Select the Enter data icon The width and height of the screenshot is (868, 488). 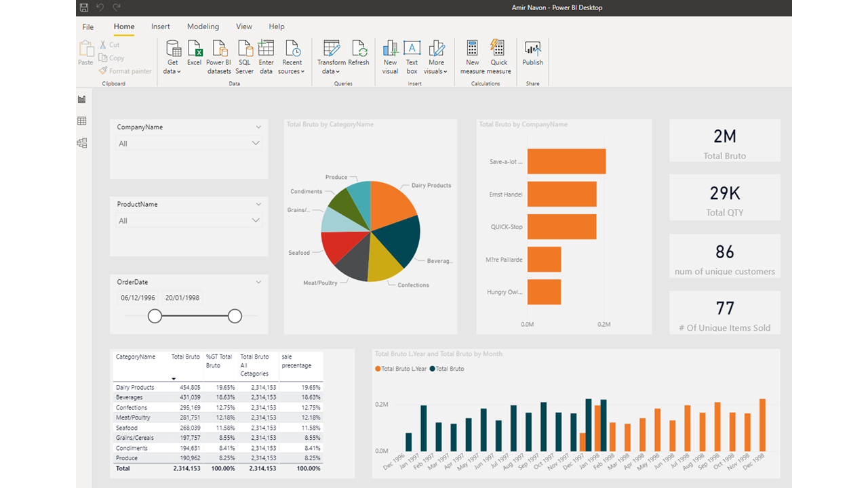(x=266, y=49)
